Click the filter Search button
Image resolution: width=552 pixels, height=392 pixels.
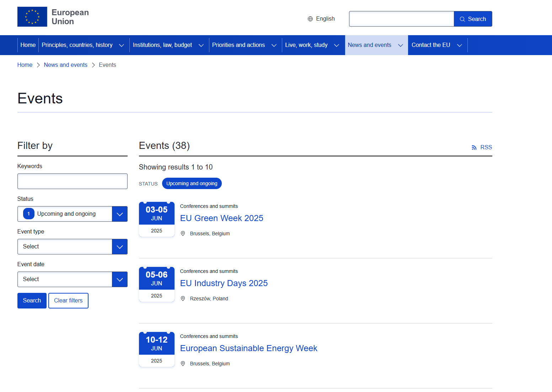[32, 301]
